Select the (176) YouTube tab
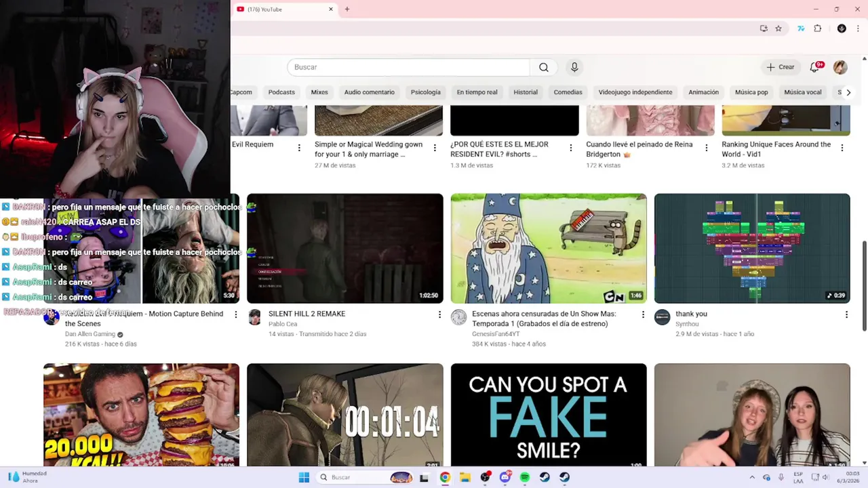 tap(285, 9)
